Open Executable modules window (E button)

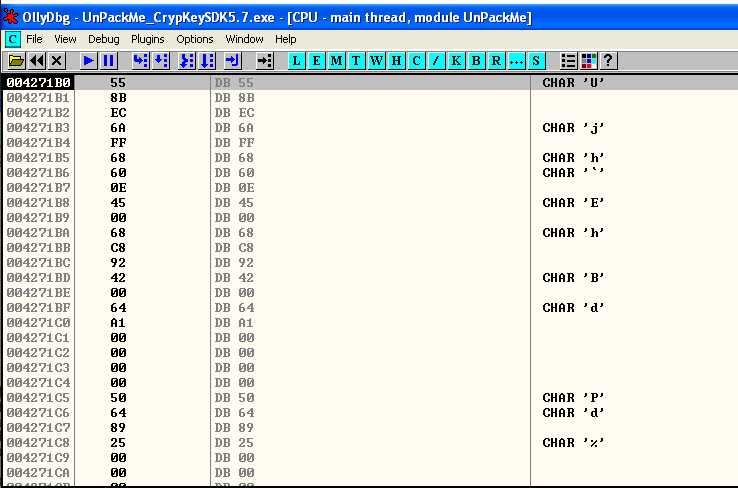[x=316, y=61]
